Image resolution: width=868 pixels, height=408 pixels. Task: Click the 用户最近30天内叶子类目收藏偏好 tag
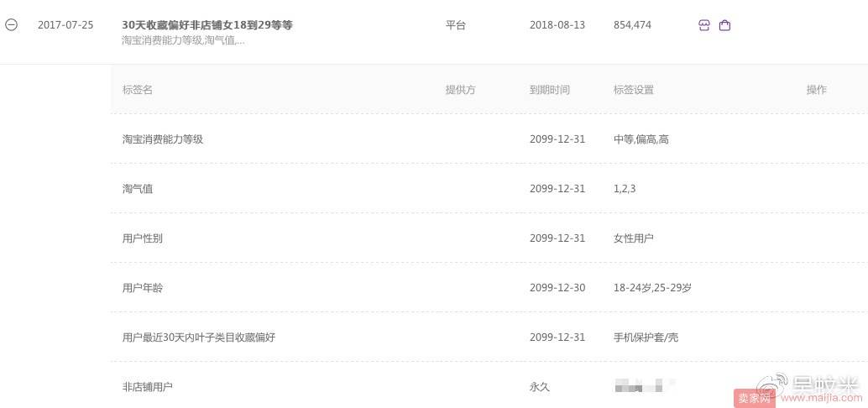[x=199, y=337]
